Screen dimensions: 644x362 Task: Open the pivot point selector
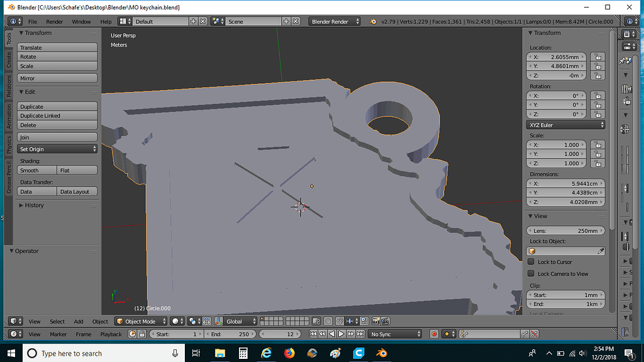click(194, 321)
